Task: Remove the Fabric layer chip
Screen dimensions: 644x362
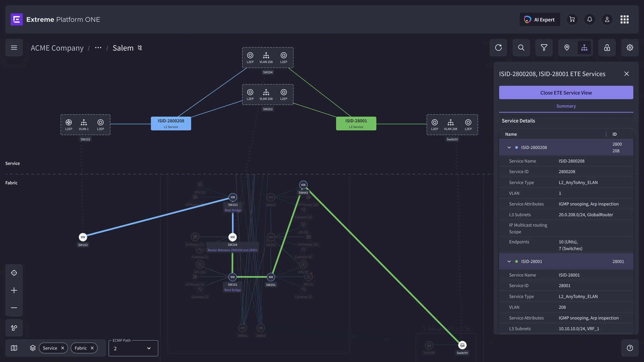Action: click(92, 348)
